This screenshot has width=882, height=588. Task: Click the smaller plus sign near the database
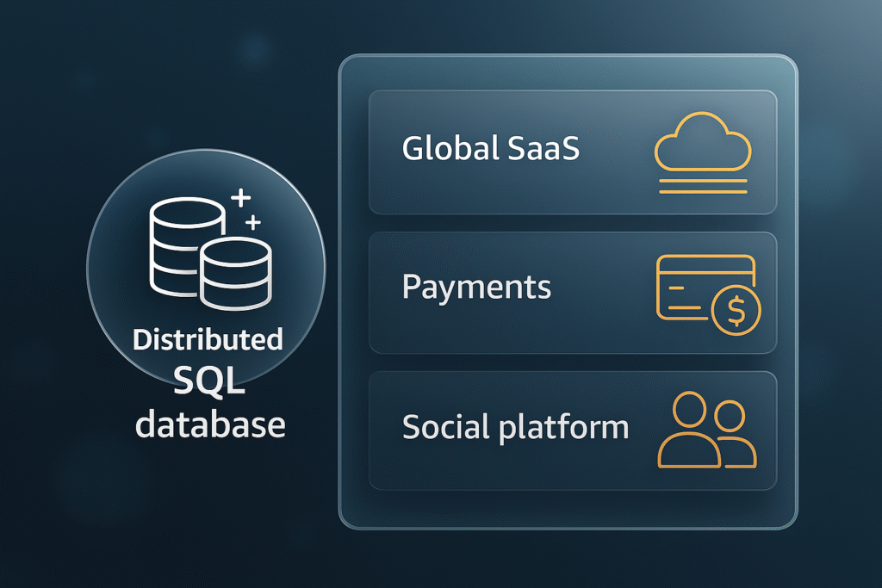pyautogui.click(x=253, y=223)
